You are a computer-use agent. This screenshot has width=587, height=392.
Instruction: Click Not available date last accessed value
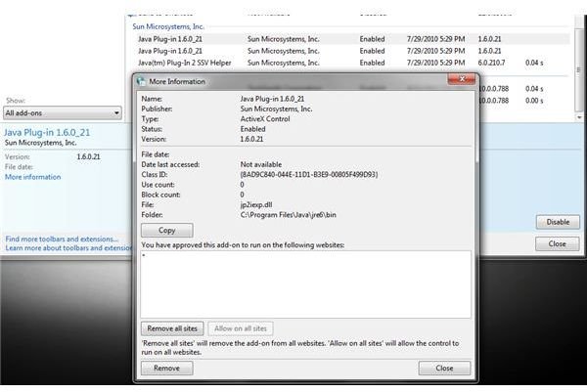[261, 164]
